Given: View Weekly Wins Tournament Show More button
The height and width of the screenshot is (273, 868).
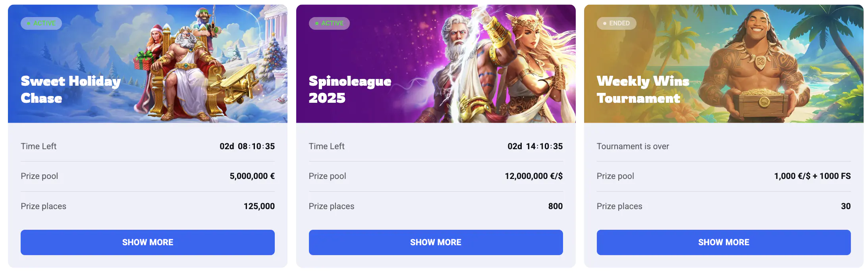Looking at the screenshot, I should pos(723,242).
